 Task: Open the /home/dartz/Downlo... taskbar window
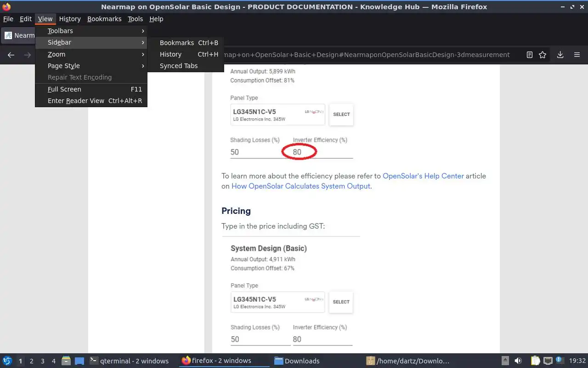click(x=408, y=361)
